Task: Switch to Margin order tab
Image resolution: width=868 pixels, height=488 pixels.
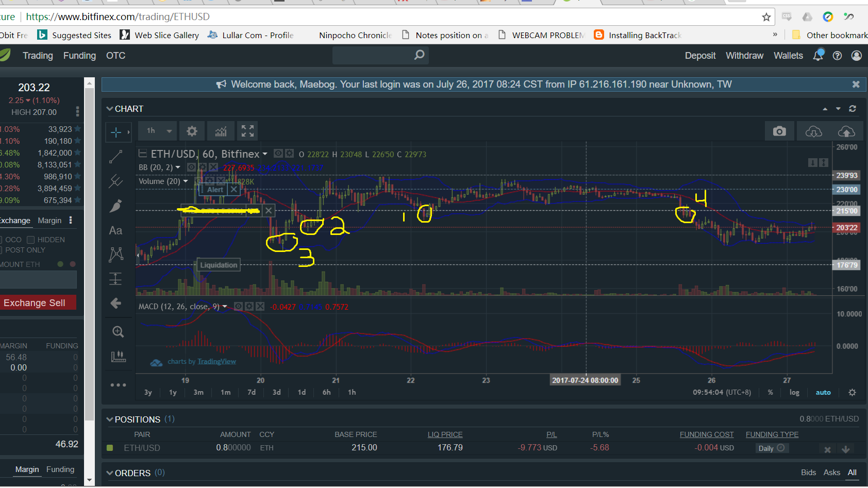Action: point(49,221)
